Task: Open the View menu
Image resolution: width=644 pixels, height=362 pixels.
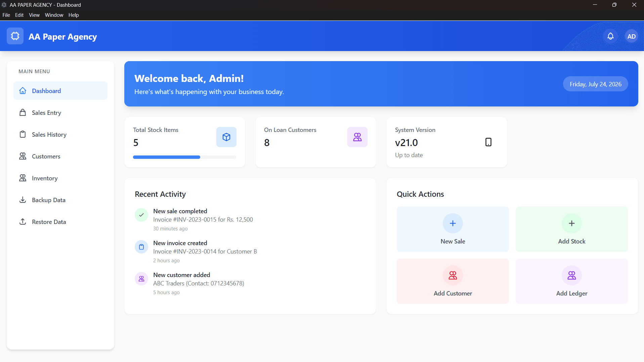Action: (x=34, y=15)
